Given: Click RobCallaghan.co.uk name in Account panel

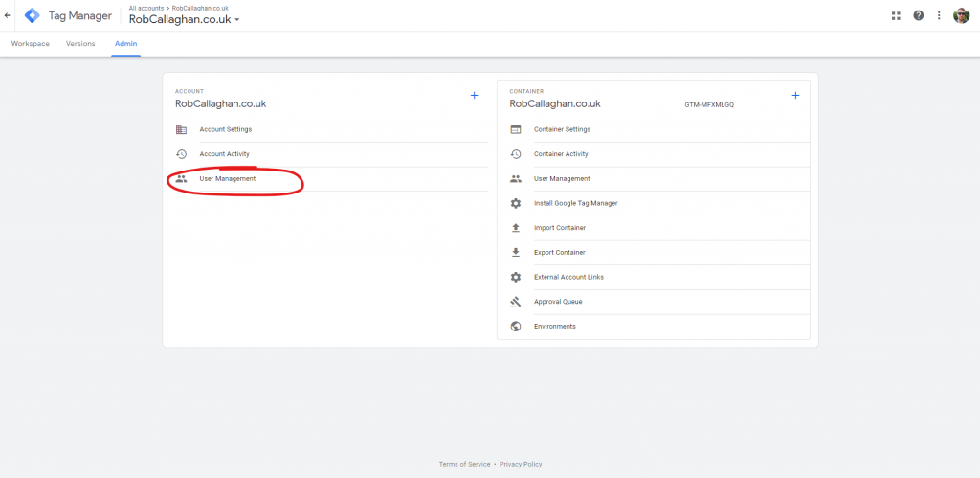Looking at the screenshot, I should pos(221,103).
